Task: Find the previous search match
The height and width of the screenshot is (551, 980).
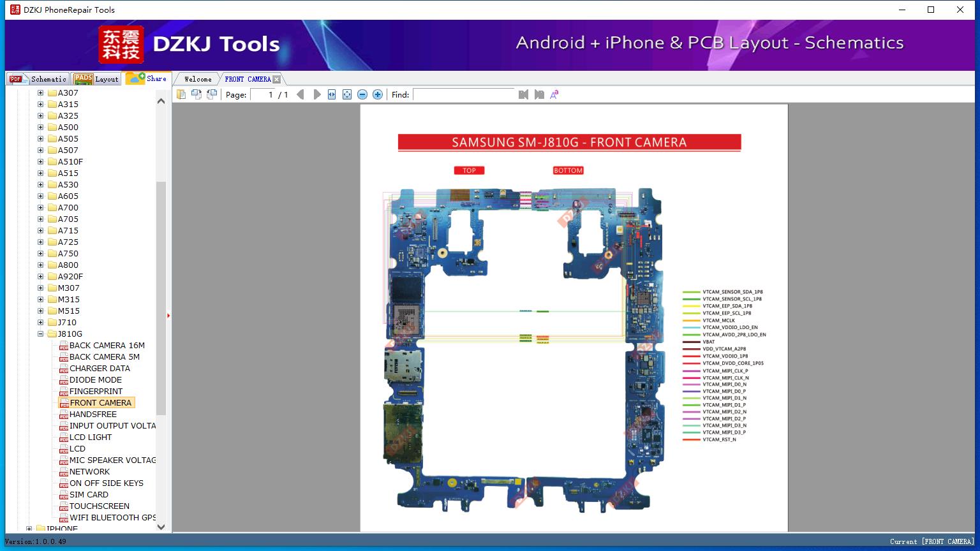Action: (x=524, y=94)
